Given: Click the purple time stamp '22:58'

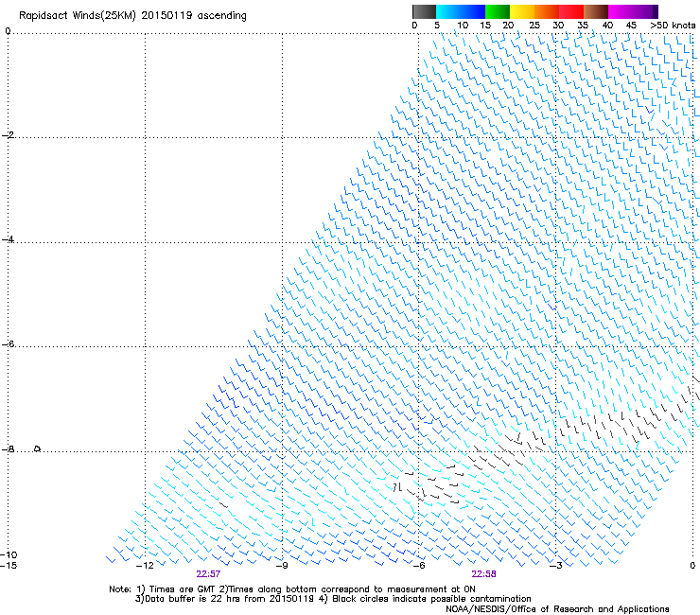Looking at the screenshot, I should [x=484, y=574].
